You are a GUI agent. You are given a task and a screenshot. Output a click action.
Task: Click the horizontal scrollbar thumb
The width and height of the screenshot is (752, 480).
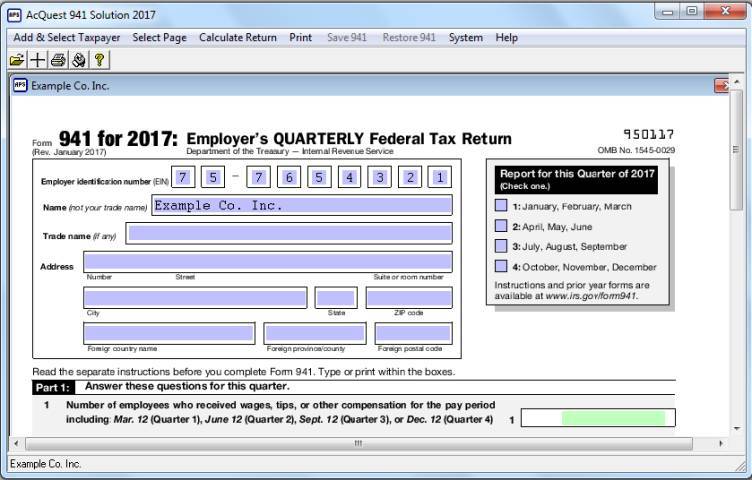tap(359, 444)
